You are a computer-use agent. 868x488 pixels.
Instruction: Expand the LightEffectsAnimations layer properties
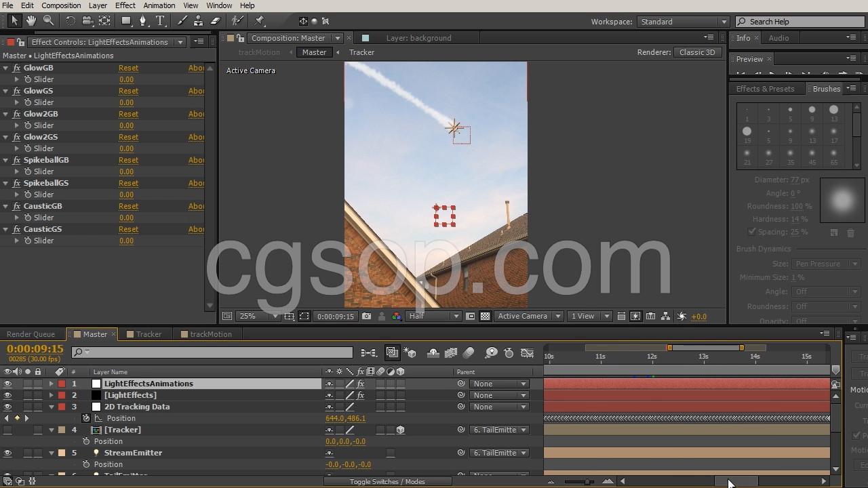point(51,384)
